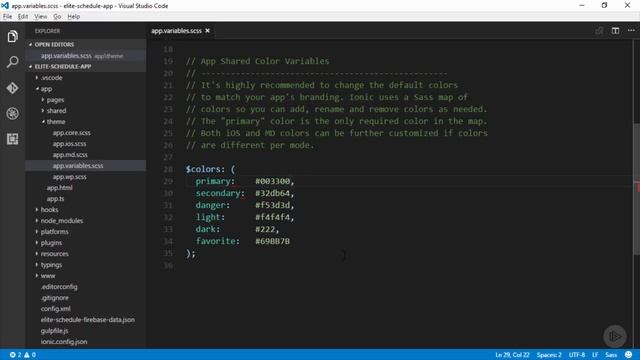
Task: Open config.xml file
Action: tap(56, 309)
